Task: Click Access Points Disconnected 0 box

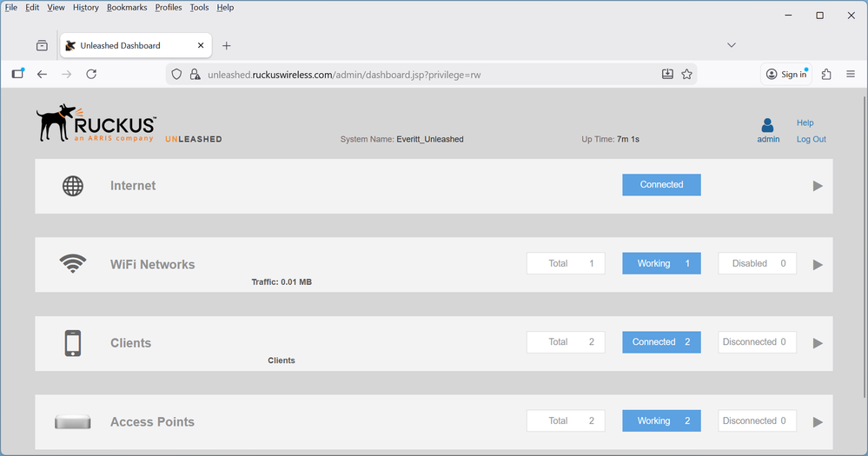Action: pos(758,421)
